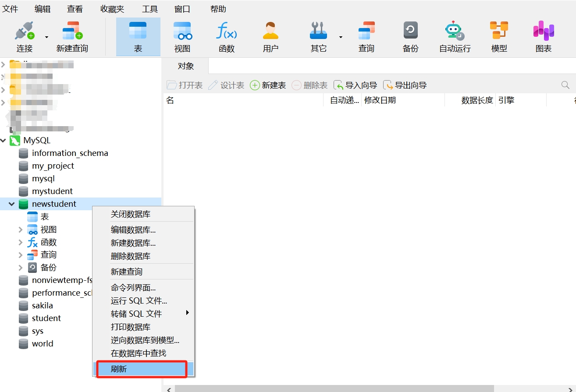Open the 模型 model toolbar icon
This screenshot has height=392, width=576.
click(499, 32)
